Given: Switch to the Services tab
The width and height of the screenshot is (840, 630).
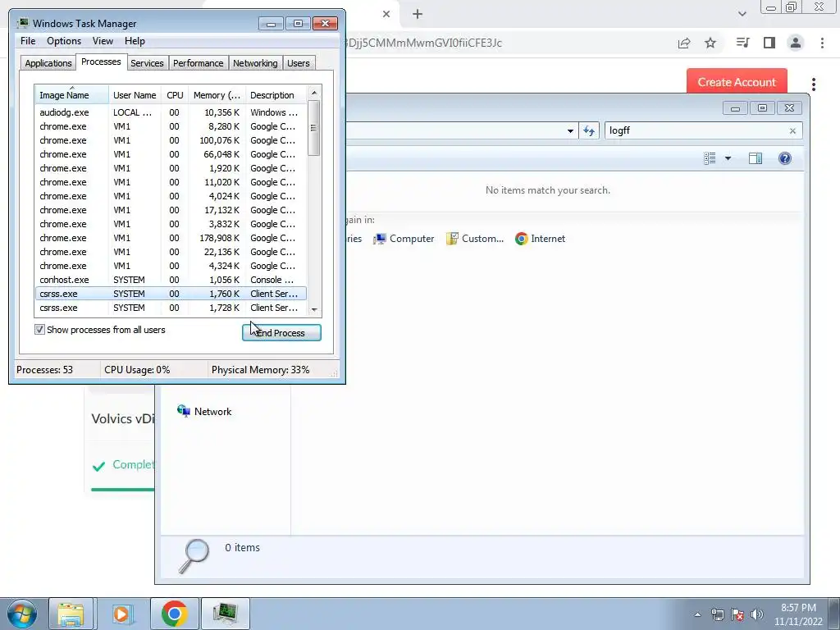Looking at the screenshot, I should (x=147, y=63).
